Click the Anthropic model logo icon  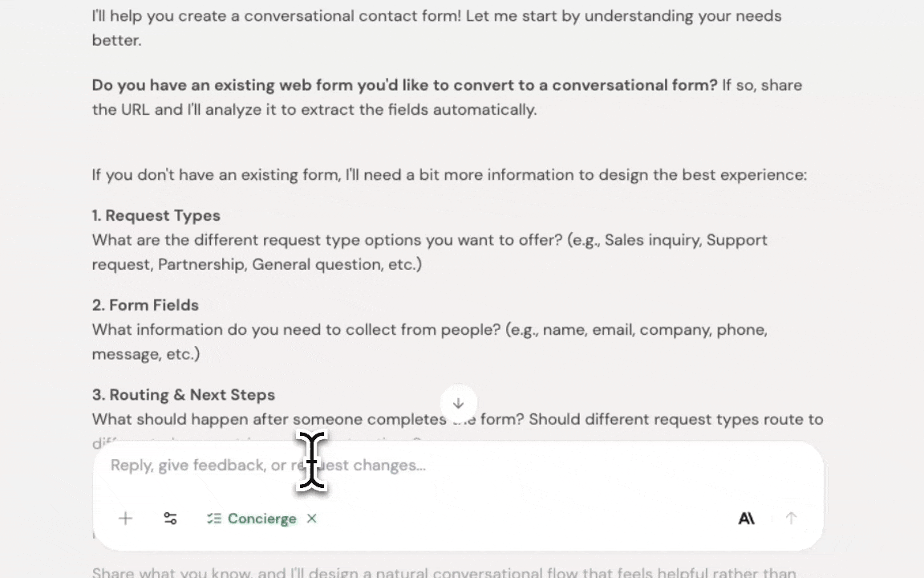click(746, 519)
